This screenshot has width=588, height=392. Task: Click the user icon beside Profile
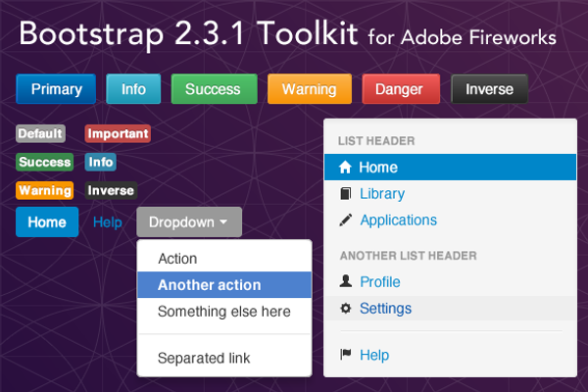click(x=345, y=281)
